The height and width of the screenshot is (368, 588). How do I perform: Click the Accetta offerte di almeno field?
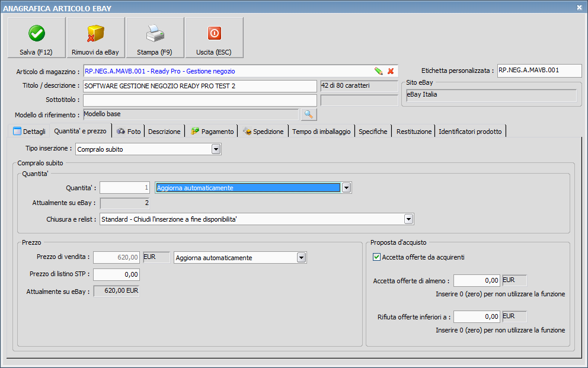[477, 280]
